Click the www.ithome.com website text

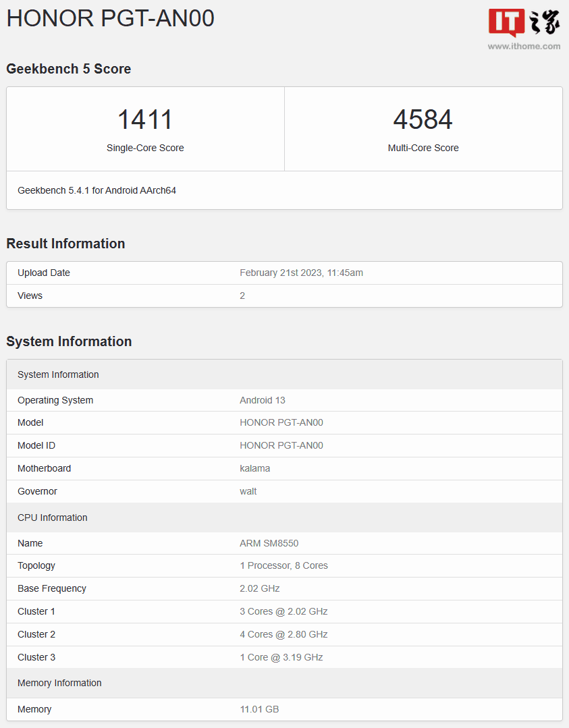point(524,47)
